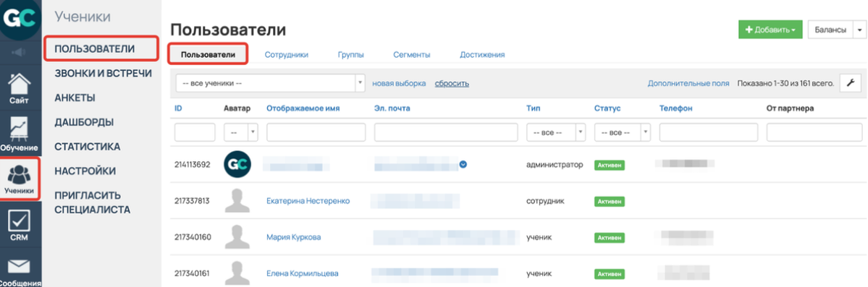868x287 pixels.
Task: Open the Сайт house icon section
Action: [20, 88]
